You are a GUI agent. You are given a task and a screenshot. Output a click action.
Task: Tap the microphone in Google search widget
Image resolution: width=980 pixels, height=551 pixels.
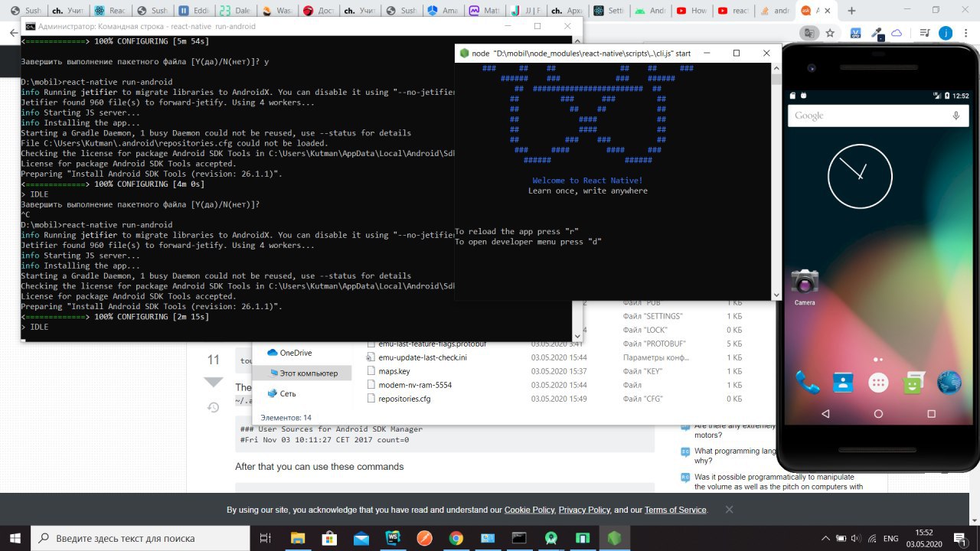point(955,116)
